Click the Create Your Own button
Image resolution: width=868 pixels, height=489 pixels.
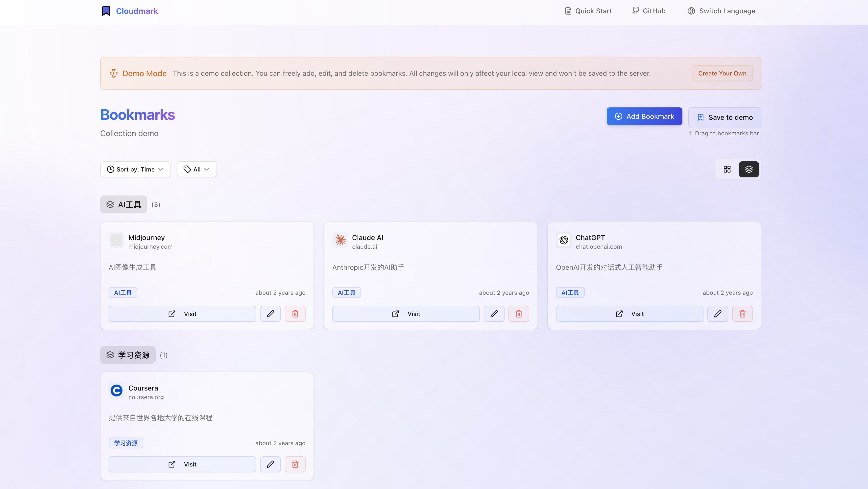click(x=722, y=73)
